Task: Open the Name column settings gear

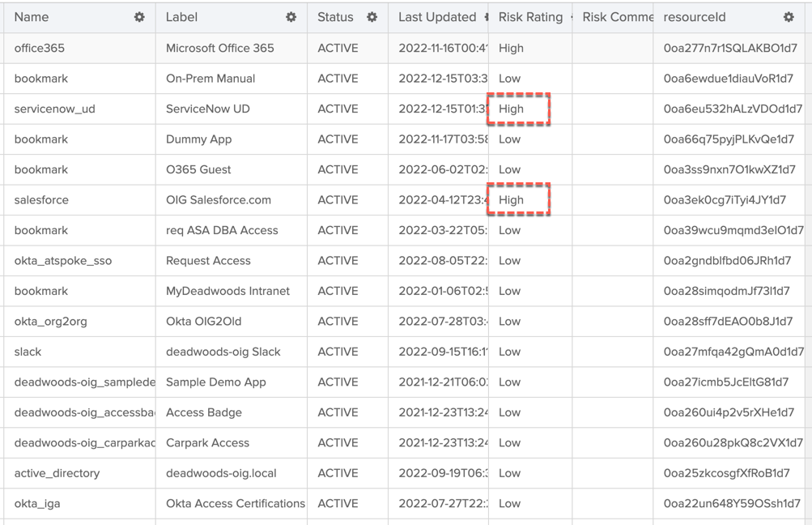Action: coord(139,17)
